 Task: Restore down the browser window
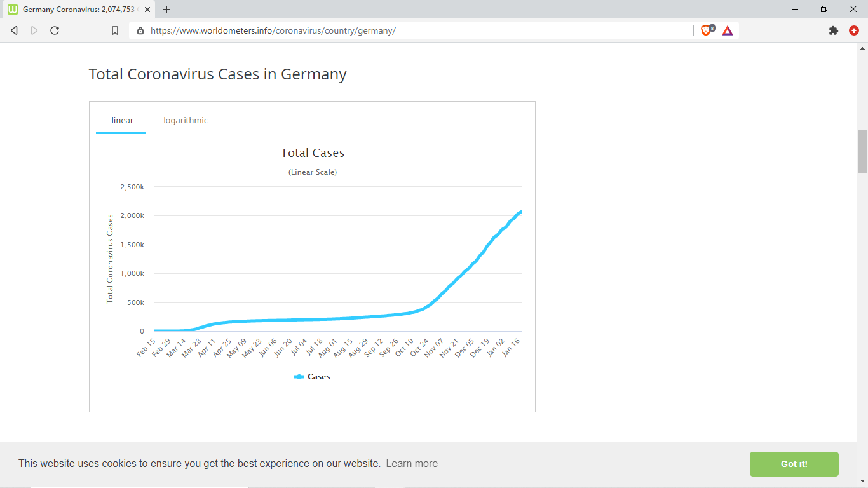click(824, 9)
